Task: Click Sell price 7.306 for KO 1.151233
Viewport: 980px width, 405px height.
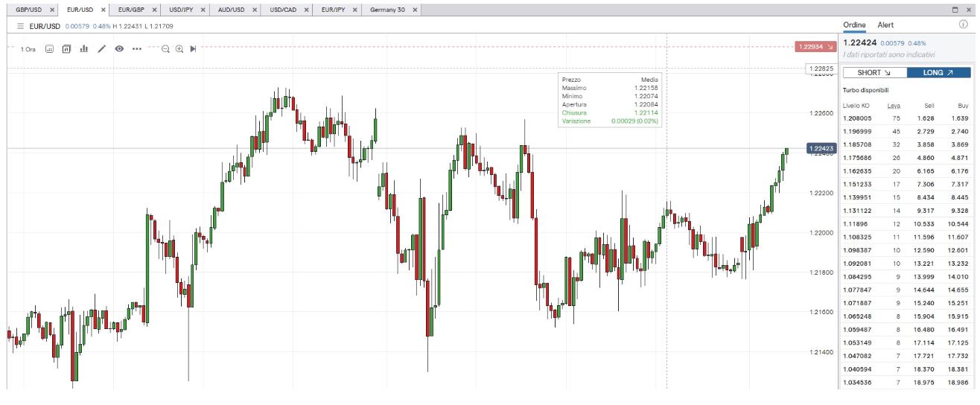Action: 926,185
